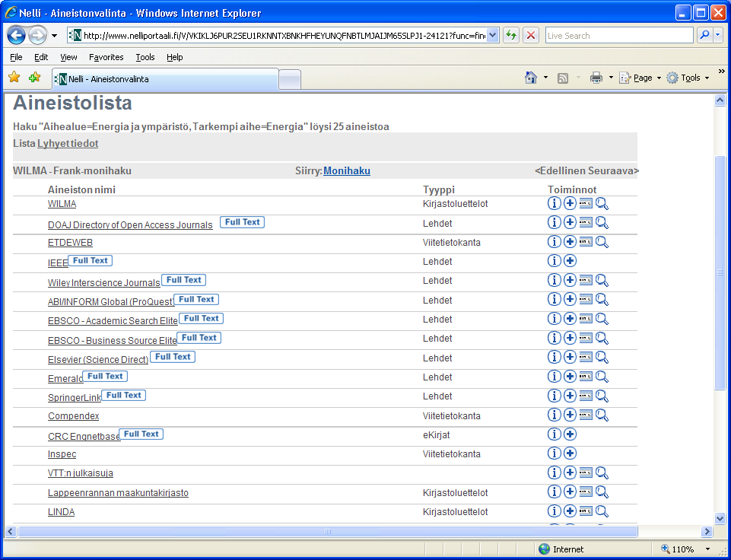The image size is (731, 560).
Task: Expand Live Search provider options arrow
Action: coord(718,36)
